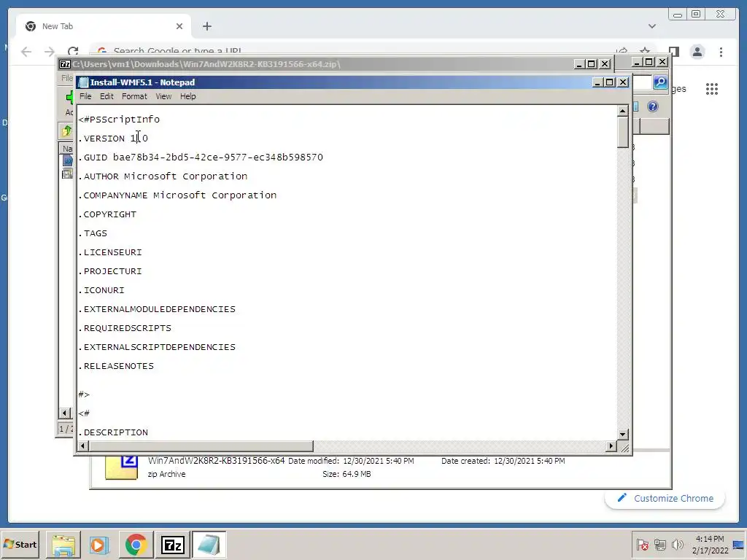This screenshot has height=560, width=747.
Task: Click Notepad window resize grip
Action: (x=624, y=447)
